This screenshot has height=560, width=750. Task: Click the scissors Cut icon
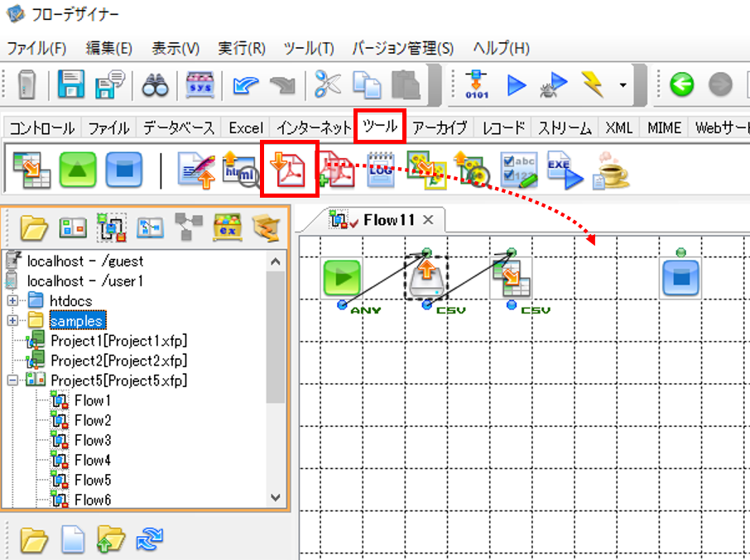[x=328, y=84]
